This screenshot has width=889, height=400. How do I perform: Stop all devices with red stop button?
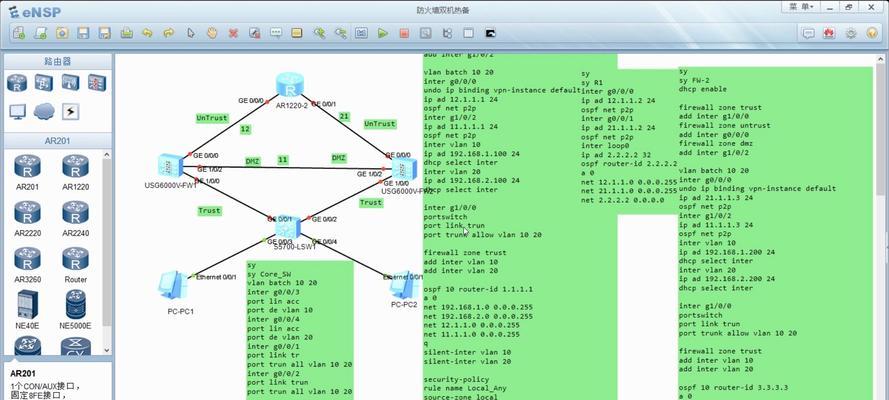click(404, 33)
